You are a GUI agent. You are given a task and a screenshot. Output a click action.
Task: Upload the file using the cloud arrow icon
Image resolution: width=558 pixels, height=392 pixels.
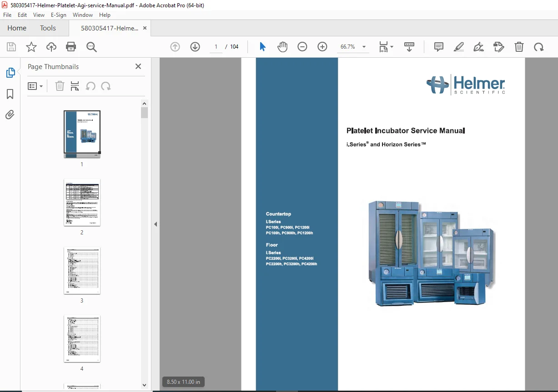pos(51,47)
